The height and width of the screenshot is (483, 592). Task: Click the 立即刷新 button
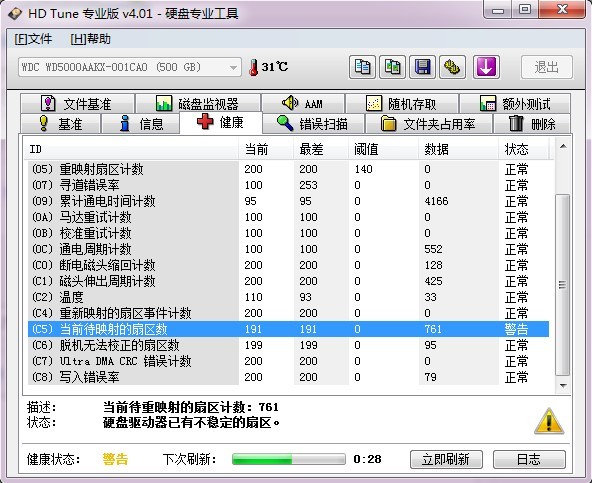pyautogui.click(x=446, y=459)
